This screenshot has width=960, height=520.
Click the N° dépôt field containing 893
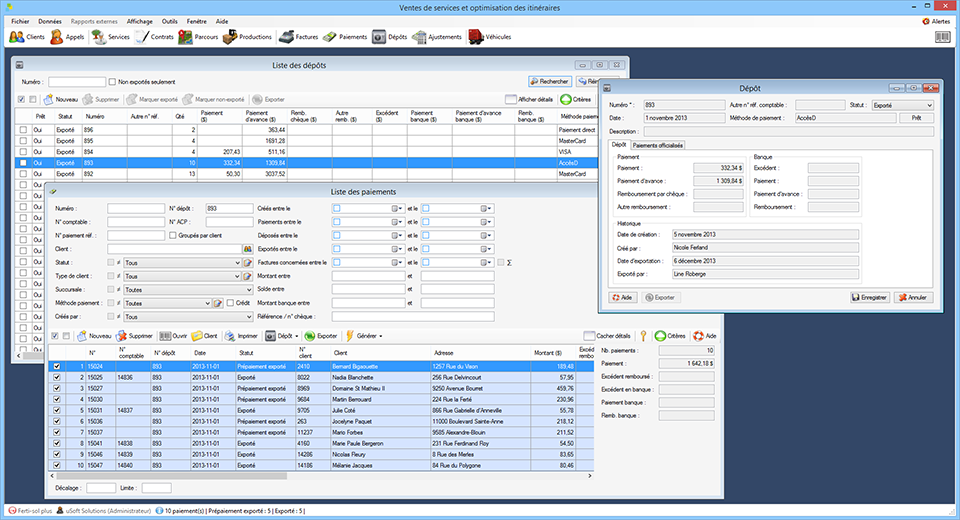229,208
